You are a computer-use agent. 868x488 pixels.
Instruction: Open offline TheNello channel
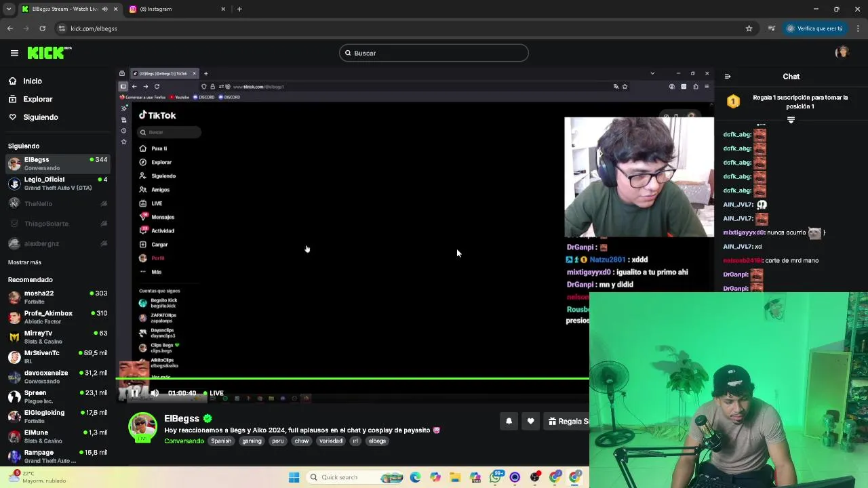[58, 203]
